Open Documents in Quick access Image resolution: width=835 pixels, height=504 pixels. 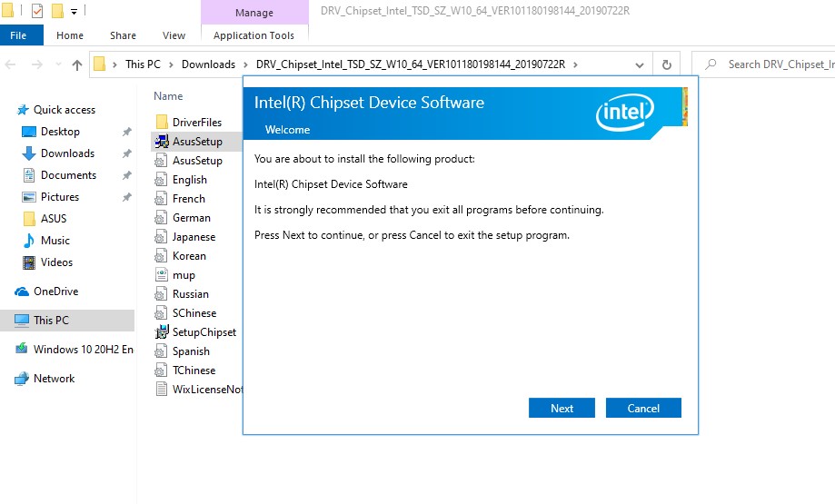[69, 175]
